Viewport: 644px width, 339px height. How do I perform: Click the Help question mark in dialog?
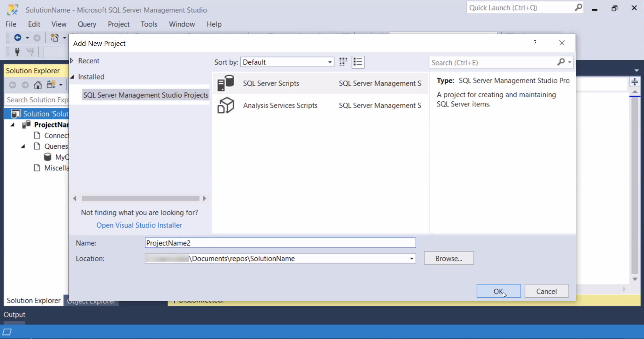(535, 43)
